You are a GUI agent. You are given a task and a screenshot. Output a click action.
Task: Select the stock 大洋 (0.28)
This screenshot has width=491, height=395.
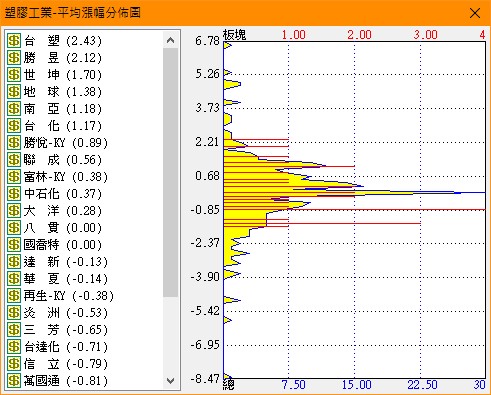(x=63, y=211)
